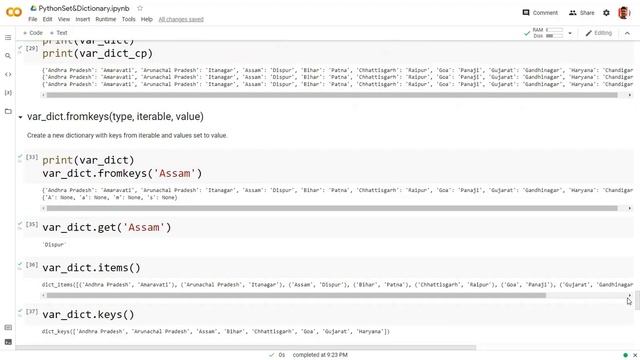
Task: Open the Comment button
Action: pyautogui.click(x=540, y=13)
